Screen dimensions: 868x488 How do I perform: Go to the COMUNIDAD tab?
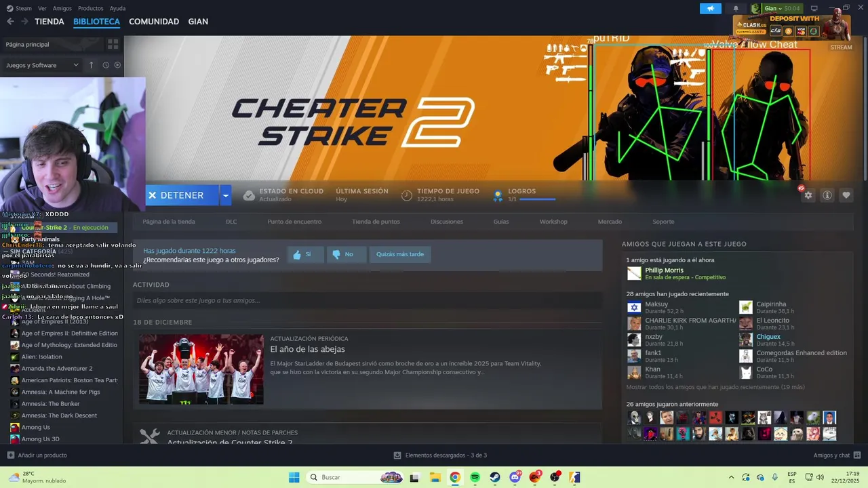tap(154, 22)
